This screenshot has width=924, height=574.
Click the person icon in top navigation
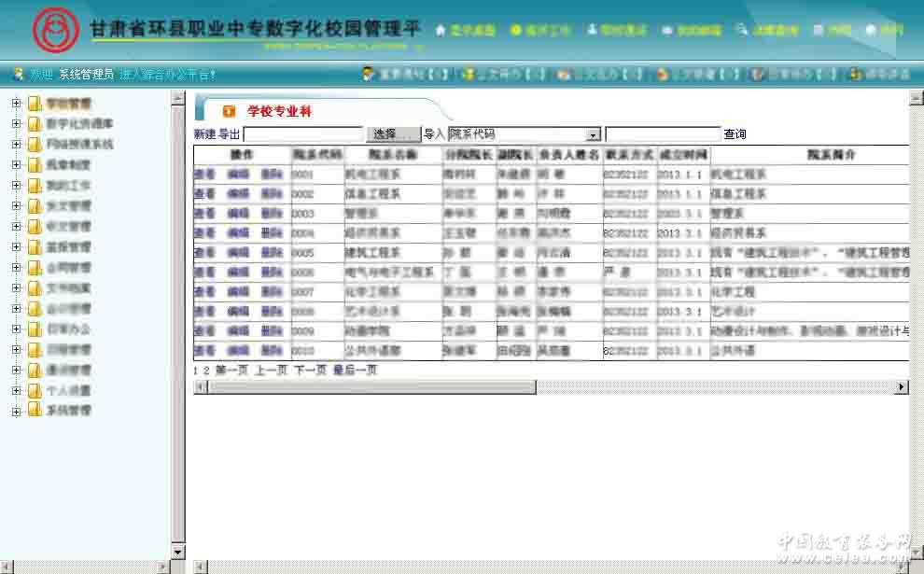pyautogui.click(x=591, y=31)
